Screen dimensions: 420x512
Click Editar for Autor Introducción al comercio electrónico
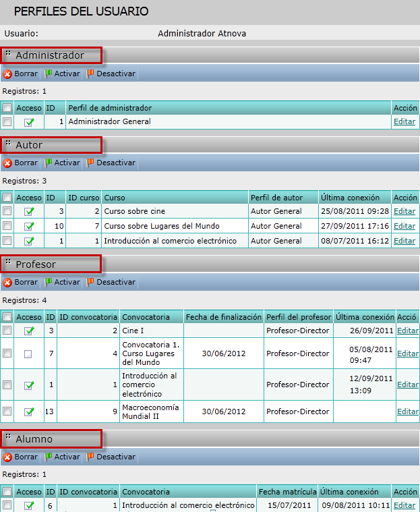tap(404, 241)
